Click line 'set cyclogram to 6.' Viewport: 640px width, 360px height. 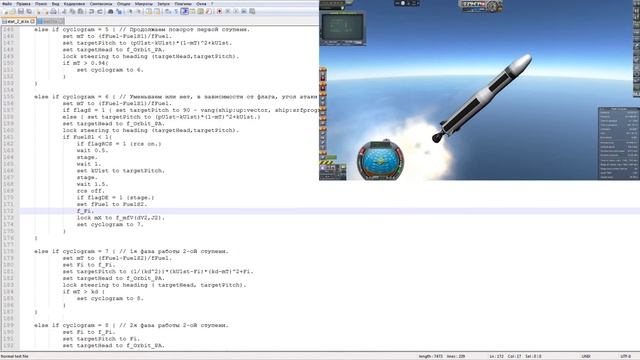pos(110,70)
